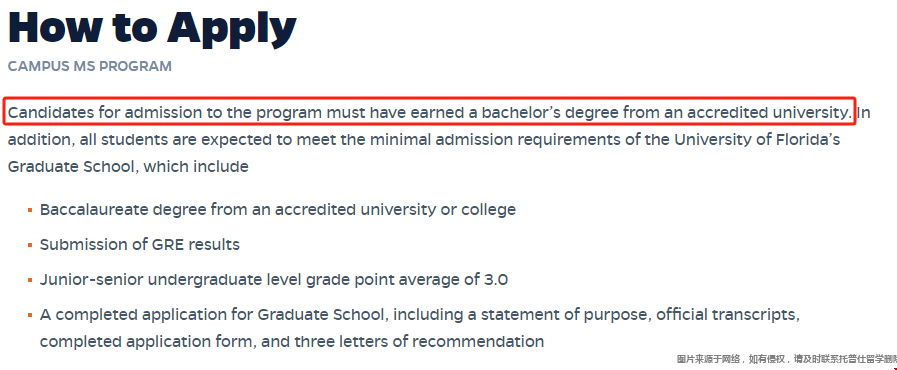
Task: Click the "How to Apply" heading
Action: pos(152,29)
